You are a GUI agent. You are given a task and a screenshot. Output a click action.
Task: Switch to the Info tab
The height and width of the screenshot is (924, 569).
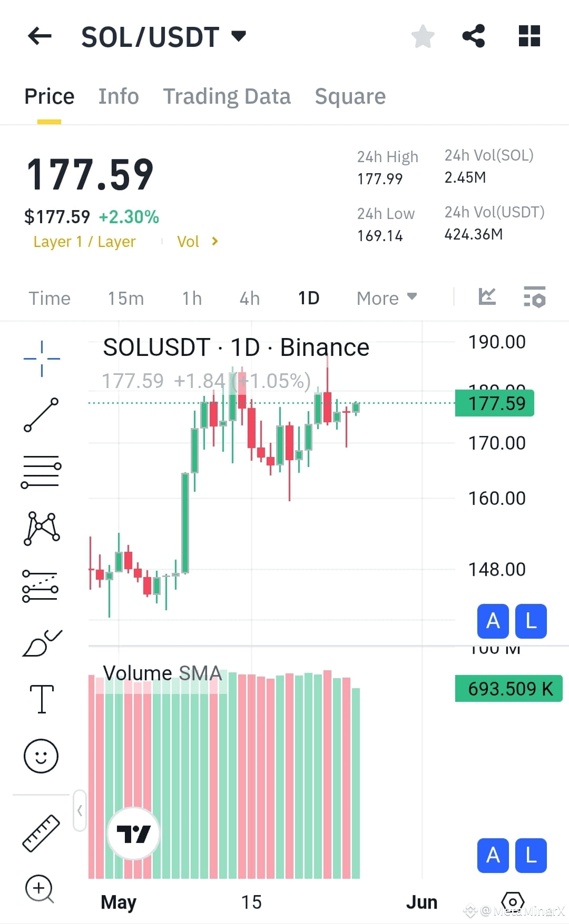pyautogui.click(x=119, y=96)
